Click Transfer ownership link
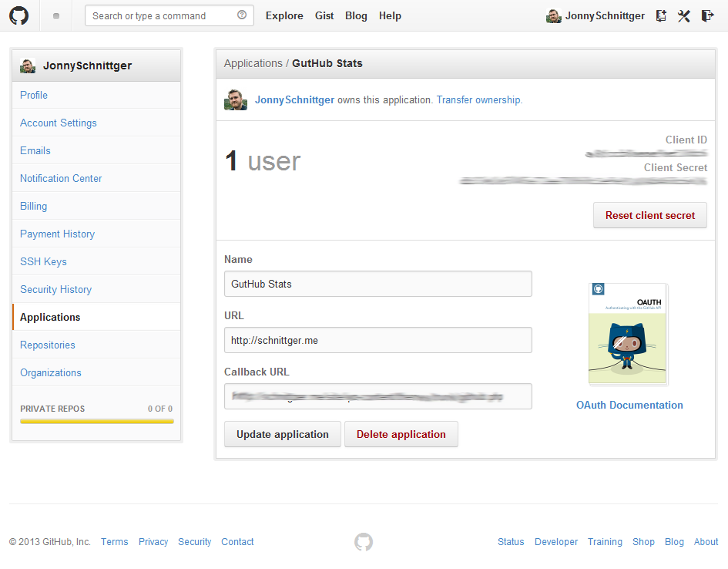The height and width of the screenshot is (569, 728). click(x=479, y=100)
